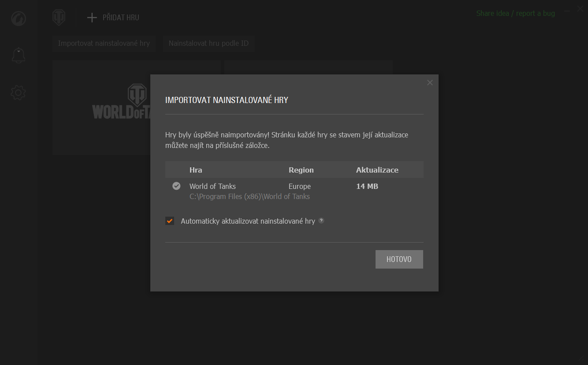
Task: Uncheck Automaticky aktualizovat nainstalované hry checkbox
Action: pos(170,221)
